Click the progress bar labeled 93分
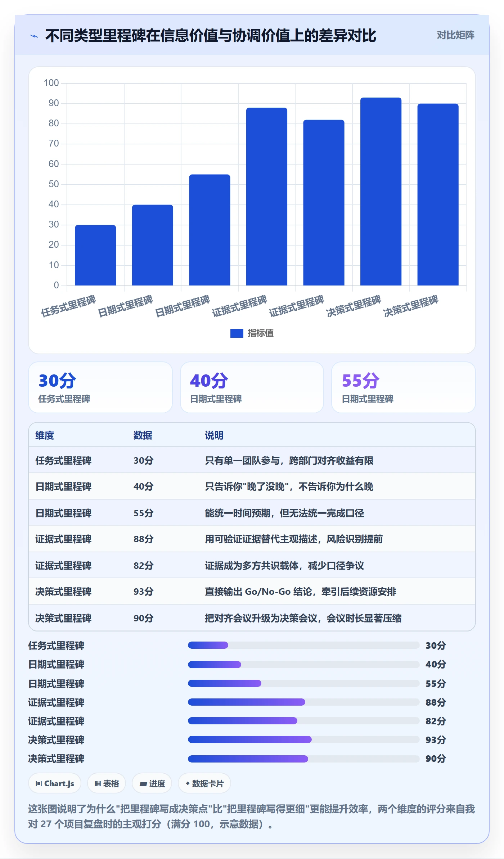504x859 pixels. [x=304, y=739]
